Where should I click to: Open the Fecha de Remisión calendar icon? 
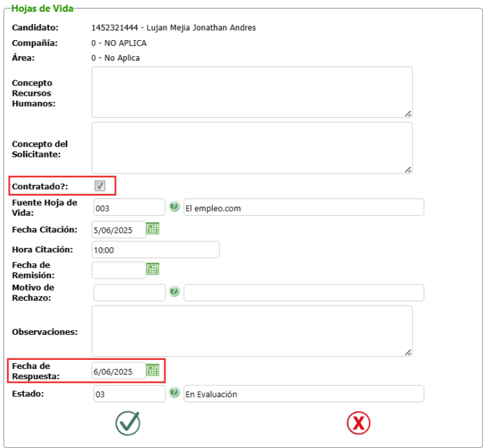[153, 270]
